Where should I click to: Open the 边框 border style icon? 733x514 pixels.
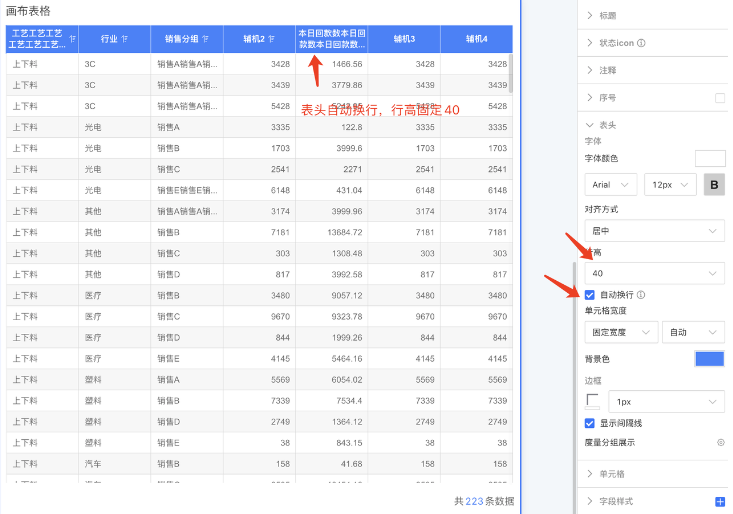pyautogui.click(x=593, y=401)
